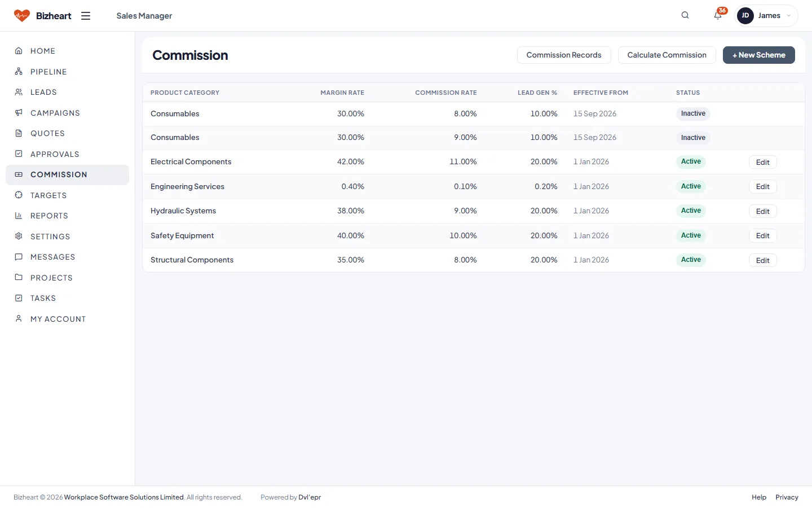Edit the Structural Components scheme
Viewport: 812px width, 508px height.
pos(763,260)
